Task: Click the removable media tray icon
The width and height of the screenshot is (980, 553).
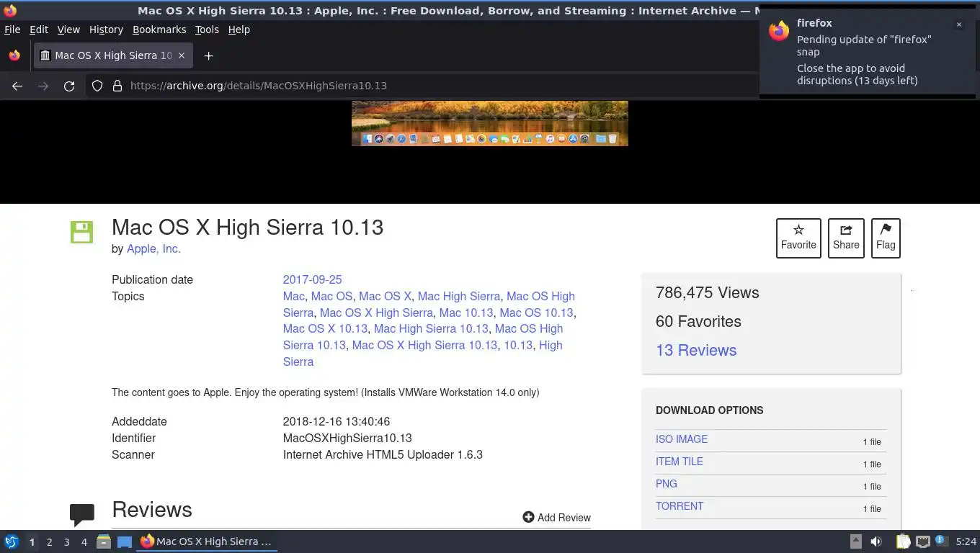Action: tap(856, 541)
